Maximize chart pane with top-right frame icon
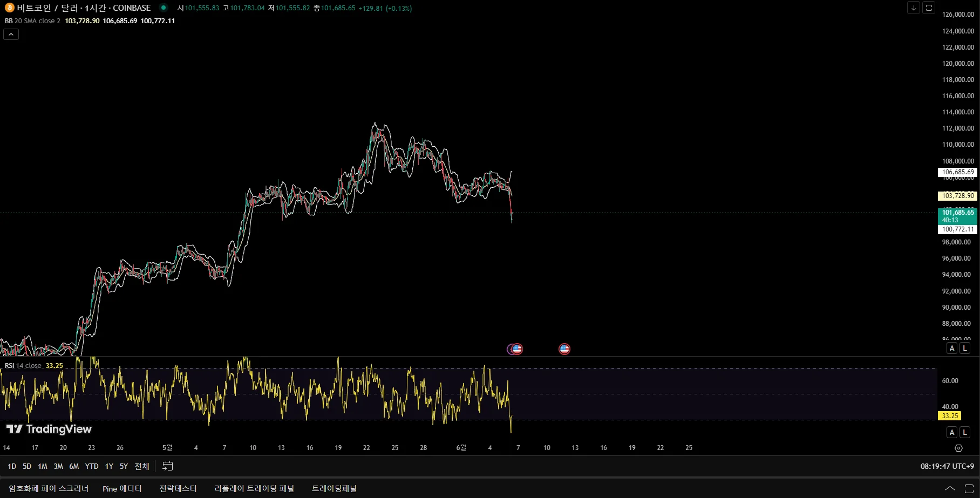Viewport: 980px width, 498px height. coord(929,8)
